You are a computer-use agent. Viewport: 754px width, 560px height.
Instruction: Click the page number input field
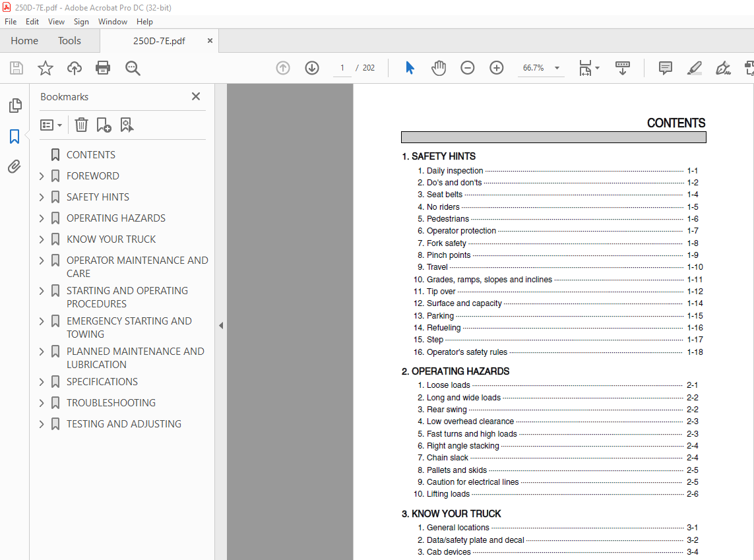pyautogui.click(x=342, y=68)
